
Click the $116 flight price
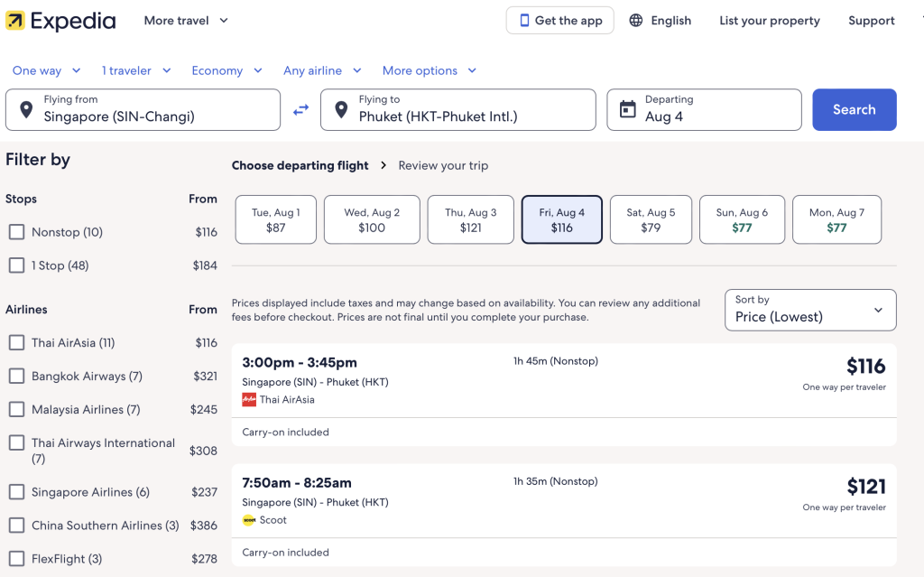(x=865, y=367)
